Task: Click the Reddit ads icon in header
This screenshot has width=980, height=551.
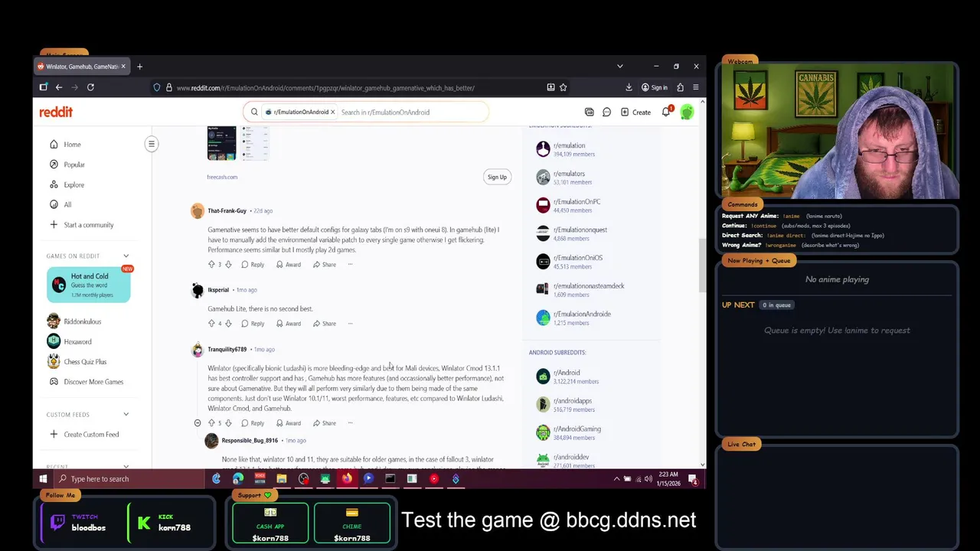Action: click(589, 112)
